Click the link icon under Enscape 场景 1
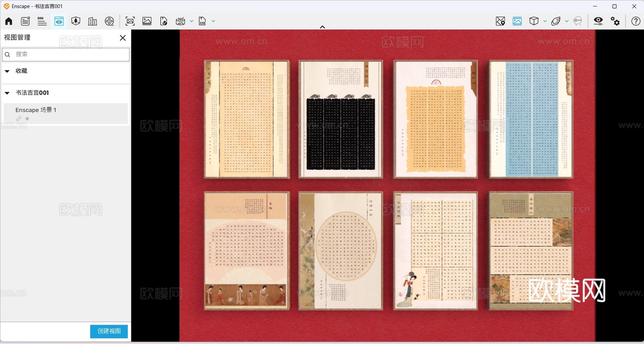644x344 pixels. tap(19, 119)
